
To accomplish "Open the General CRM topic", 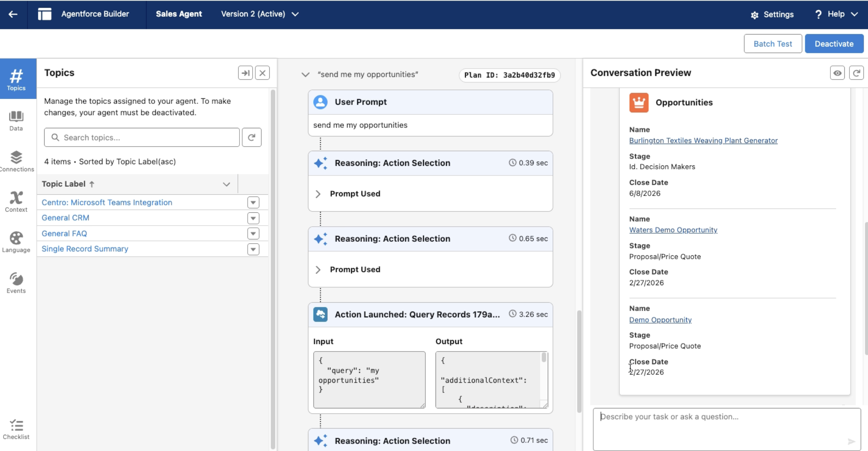I will 65,218.
